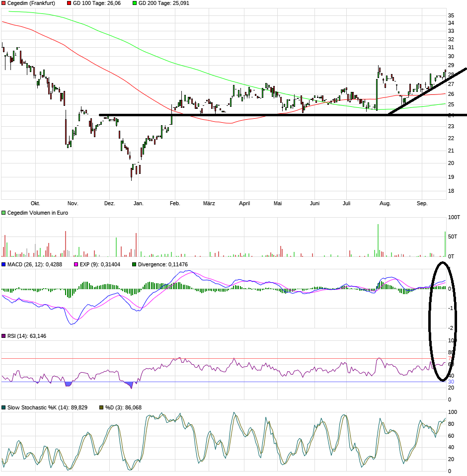Click the stochastic axis value 100

[x=453, y=412]
